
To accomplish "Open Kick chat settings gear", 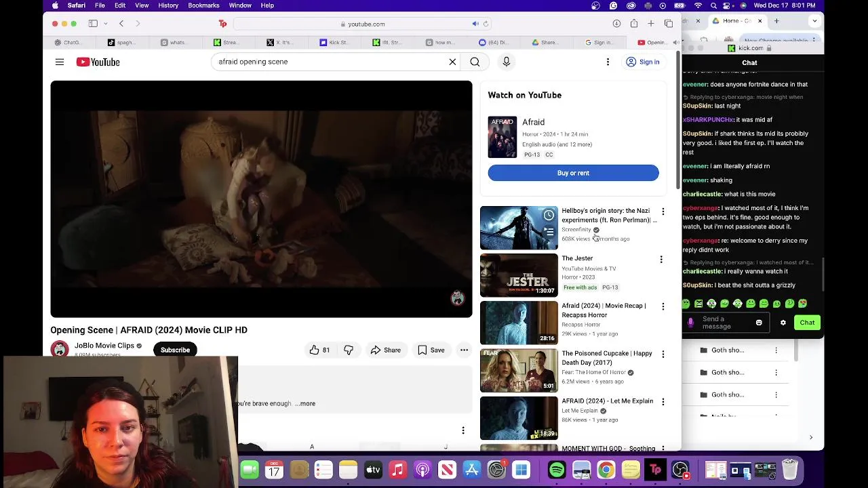I will [x=783, y=323].
